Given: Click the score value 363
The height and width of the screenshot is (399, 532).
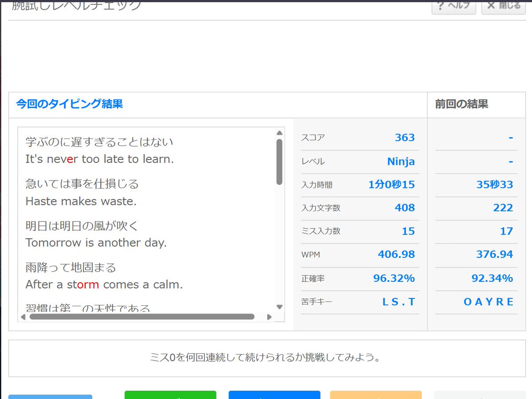Looking at the screenshot, I should pyautogui.click(x=404, y=138).
